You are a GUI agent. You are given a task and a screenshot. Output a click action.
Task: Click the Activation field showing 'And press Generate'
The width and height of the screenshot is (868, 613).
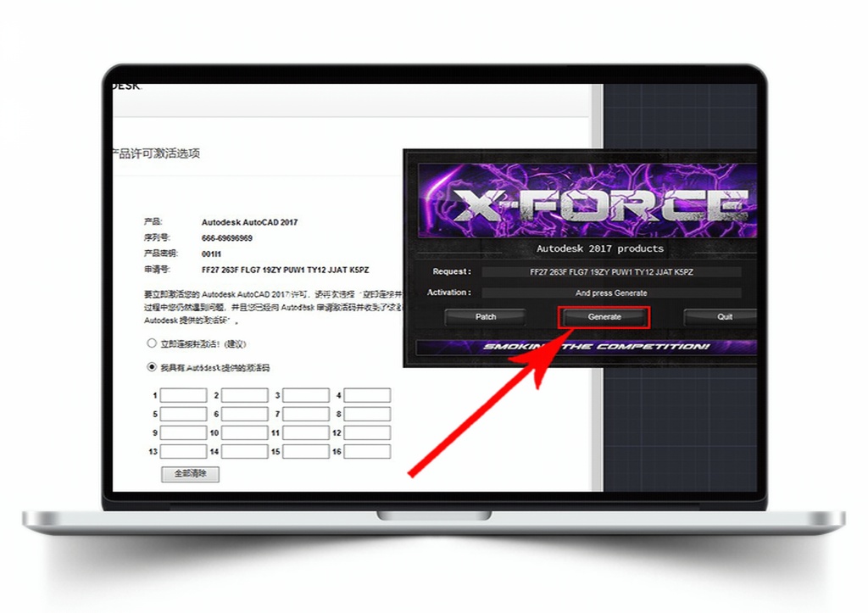click(x=611, y=293)
